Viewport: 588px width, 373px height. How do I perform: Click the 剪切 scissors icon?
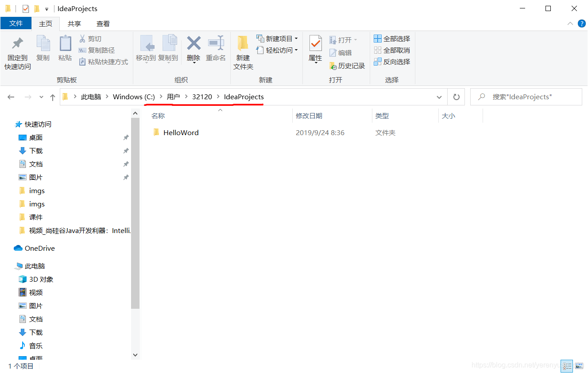82,39
